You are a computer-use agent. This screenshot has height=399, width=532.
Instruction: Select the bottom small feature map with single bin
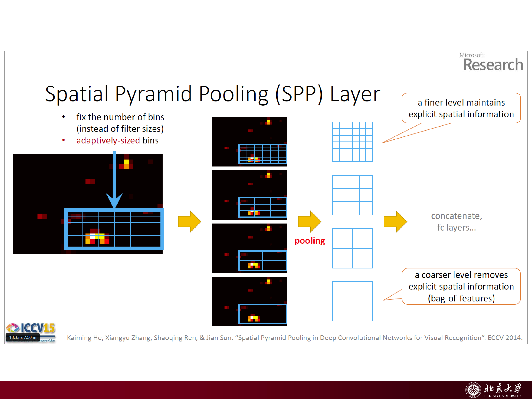pyautogui.click(x=249, y=301)
